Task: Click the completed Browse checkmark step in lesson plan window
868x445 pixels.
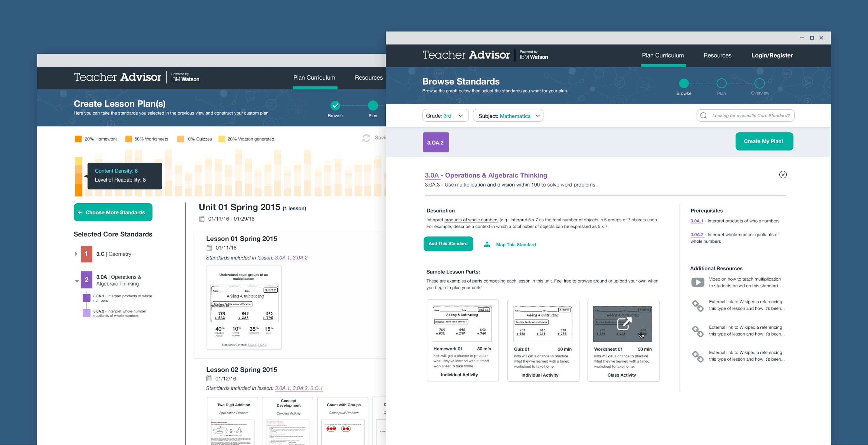Action: (x=335, y=106)
